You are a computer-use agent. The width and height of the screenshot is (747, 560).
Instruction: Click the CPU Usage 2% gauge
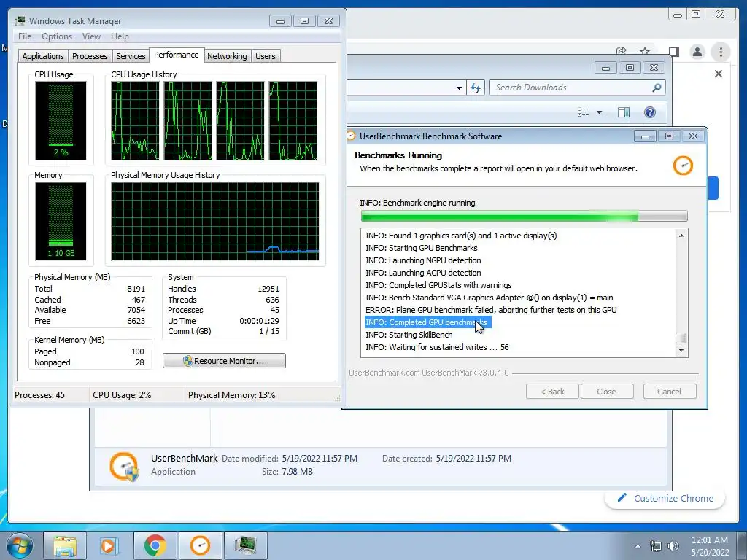point(61,120)
